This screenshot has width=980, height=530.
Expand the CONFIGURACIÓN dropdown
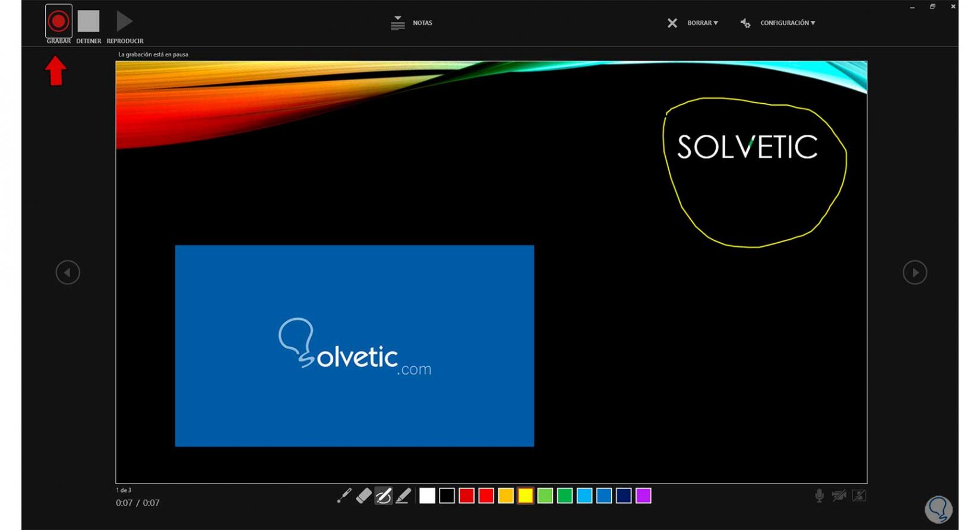click(x=777, y=23)
